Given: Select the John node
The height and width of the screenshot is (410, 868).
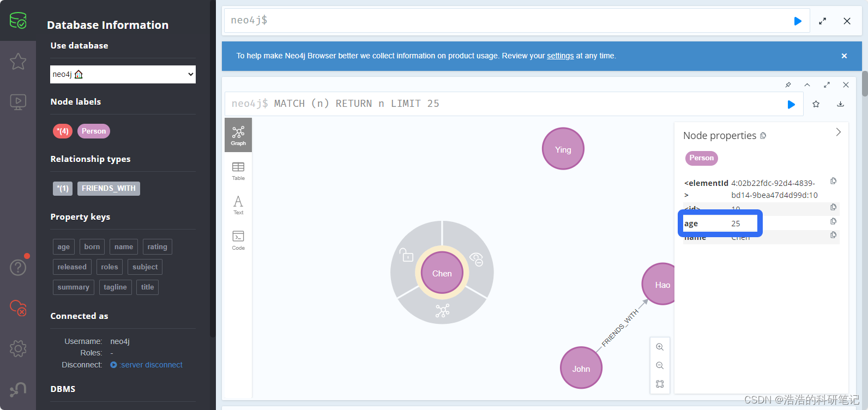Looking at the screenshot, I should [x=581, y=368].
